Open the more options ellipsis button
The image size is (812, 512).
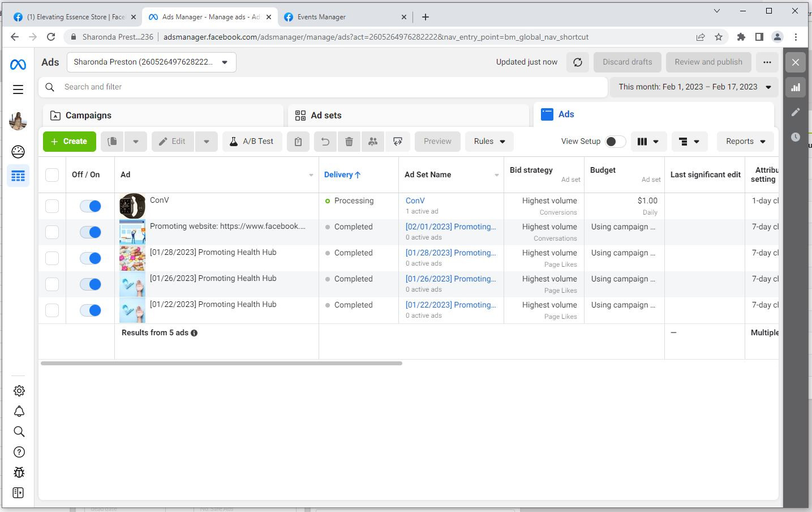click(767, 62)
